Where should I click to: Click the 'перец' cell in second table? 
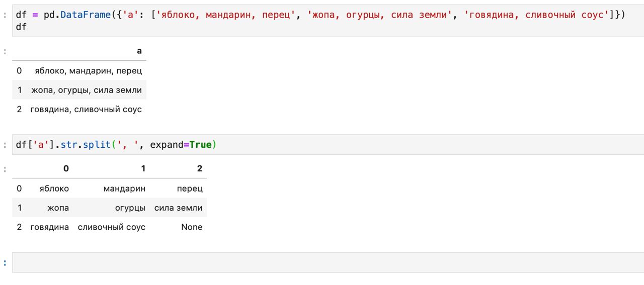pyautogui.click(x=190, y=188)
